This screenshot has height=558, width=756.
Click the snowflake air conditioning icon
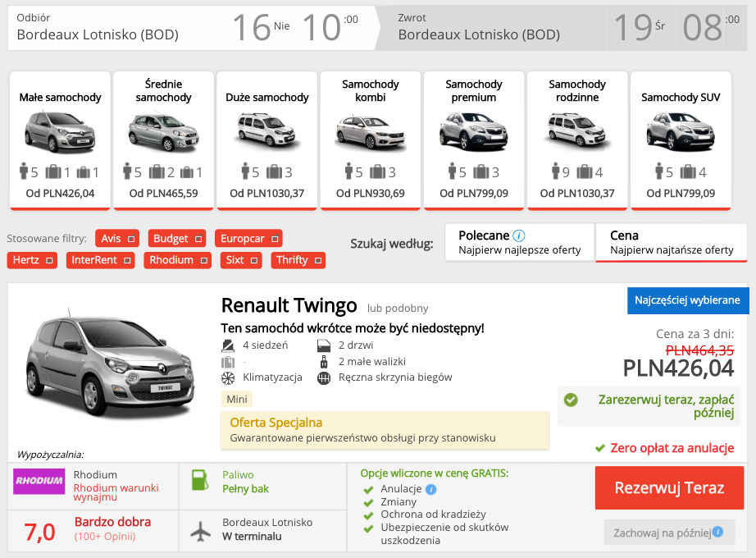[x=228, y=377]
